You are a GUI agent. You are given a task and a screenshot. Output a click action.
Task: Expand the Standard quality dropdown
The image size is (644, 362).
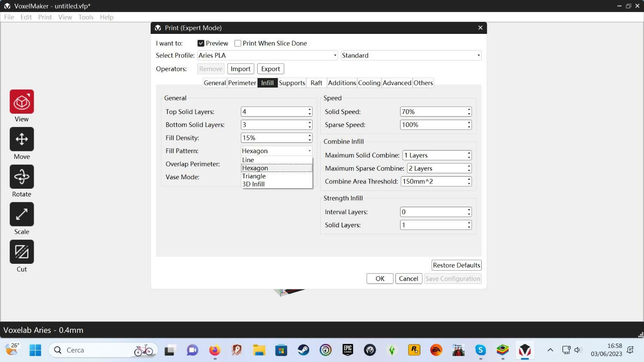click(x=411, y=55)
